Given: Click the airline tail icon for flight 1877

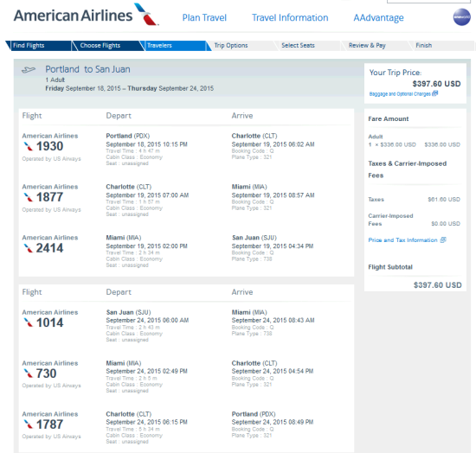Looking at the screenshot, I should pyautogui.click(x=29, y=197).
